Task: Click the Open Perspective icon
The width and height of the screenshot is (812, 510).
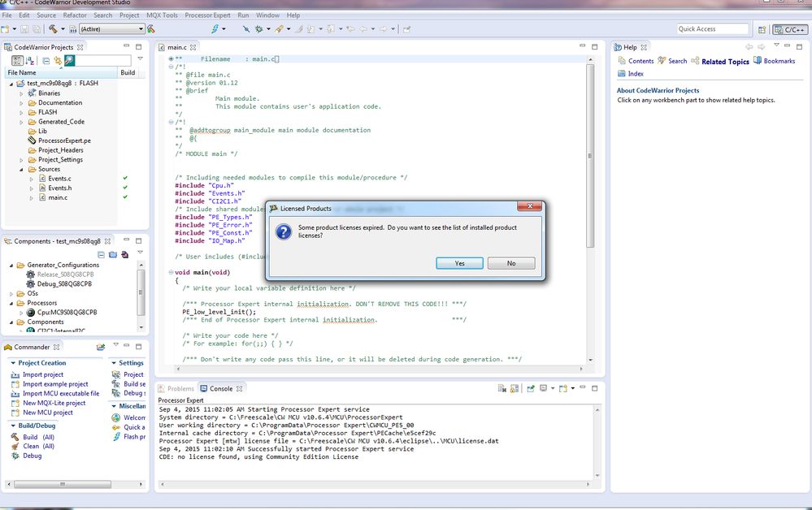Action: (762, 29)
